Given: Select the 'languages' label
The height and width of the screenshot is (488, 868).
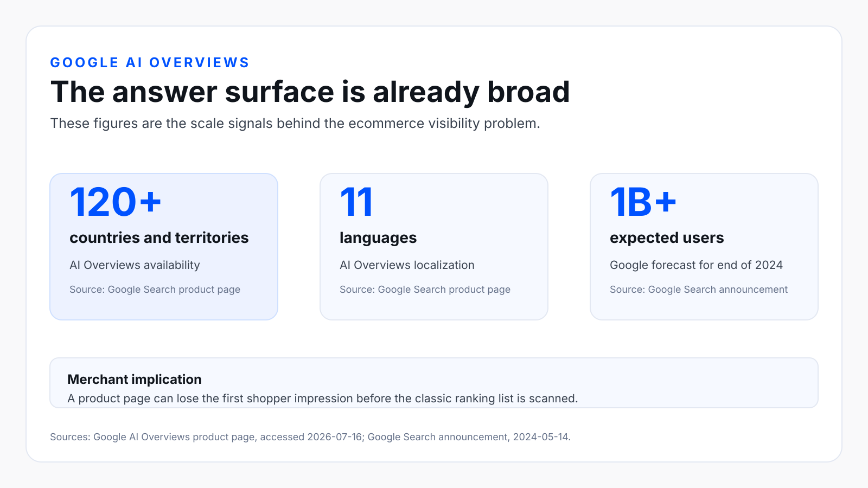Looking at the screenshot, I should click(x=378, y=238).
